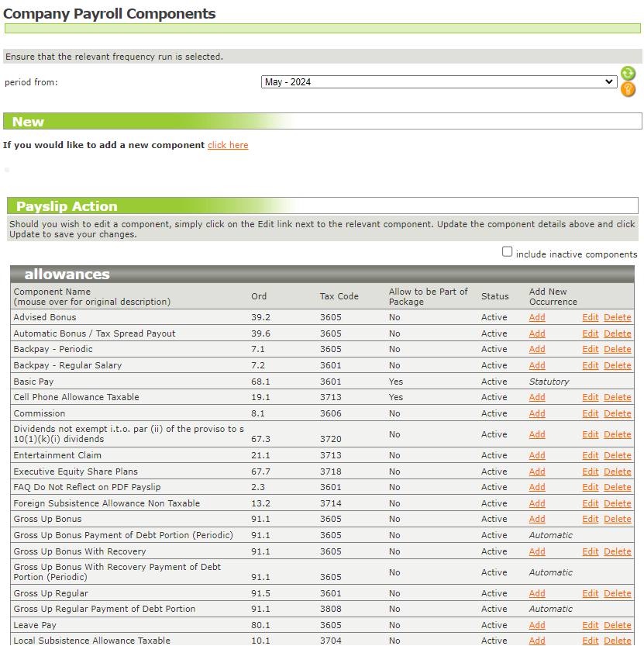Viewport: 644px width, 646px height.
Task: Add new occurrence for Advised Bonus
Action: 537,317
